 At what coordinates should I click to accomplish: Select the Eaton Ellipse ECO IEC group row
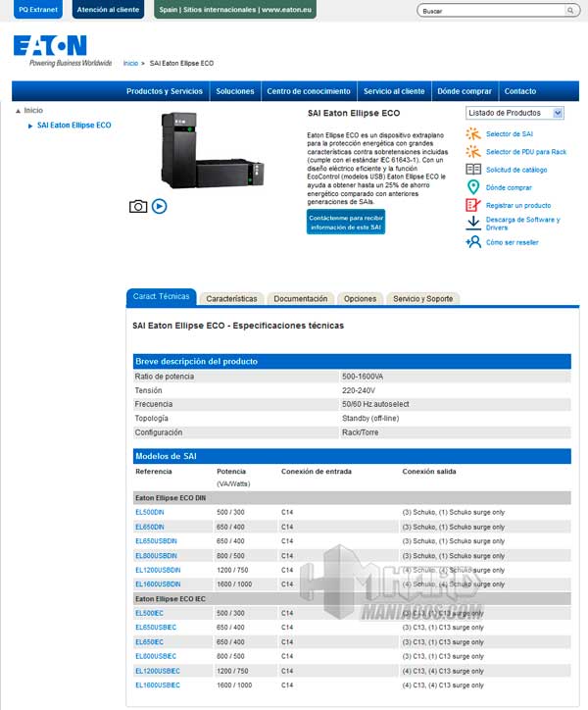click(352, 598)
